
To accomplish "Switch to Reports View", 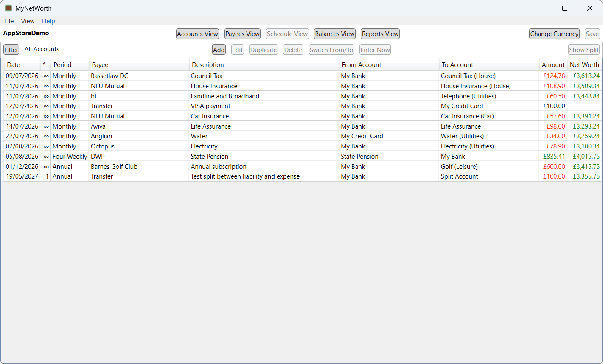I will tap(380, 34).
